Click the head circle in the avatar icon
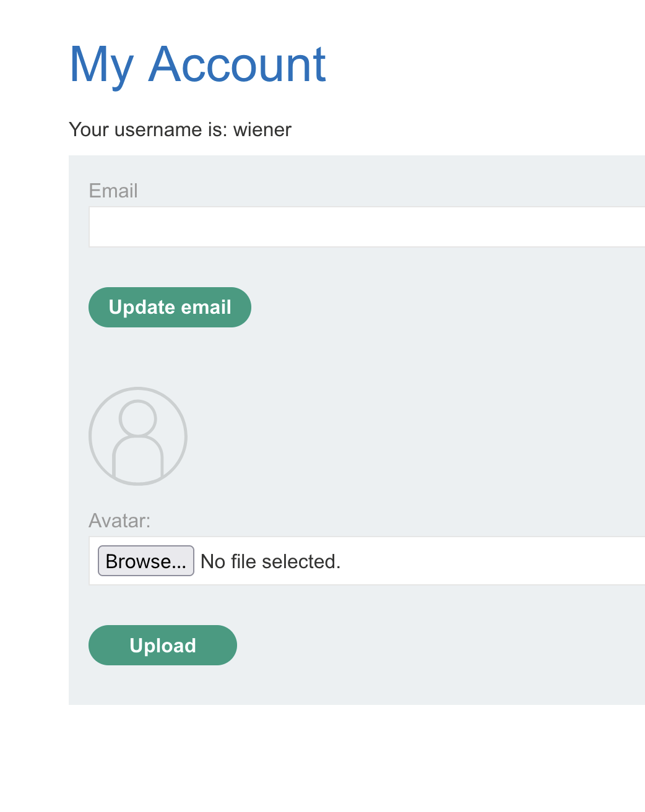The height and width of the screenshot is (812, 645). (x=137, y=418)
